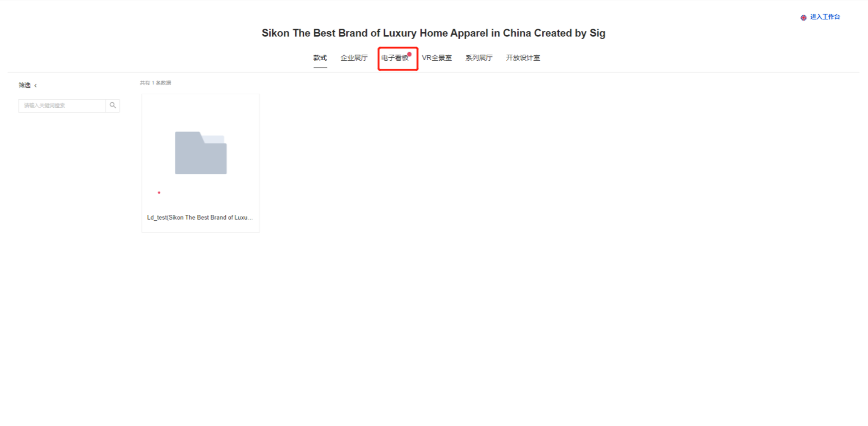
Task: Click the red notification dot on 电子看板
Action: tap(409, 54)
